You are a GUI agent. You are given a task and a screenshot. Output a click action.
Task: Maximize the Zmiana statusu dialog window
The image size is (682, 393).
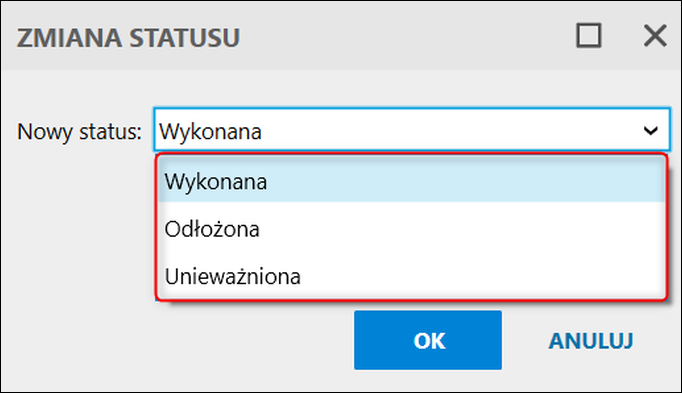[589, 36]
